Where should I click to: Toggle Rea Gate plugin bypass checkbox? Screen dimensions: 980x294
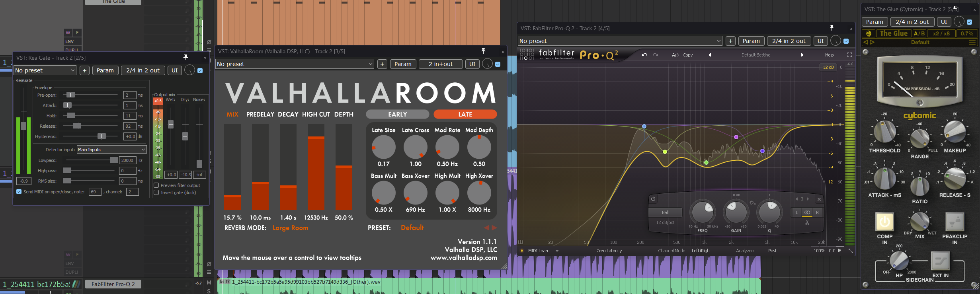coord(200,70)
